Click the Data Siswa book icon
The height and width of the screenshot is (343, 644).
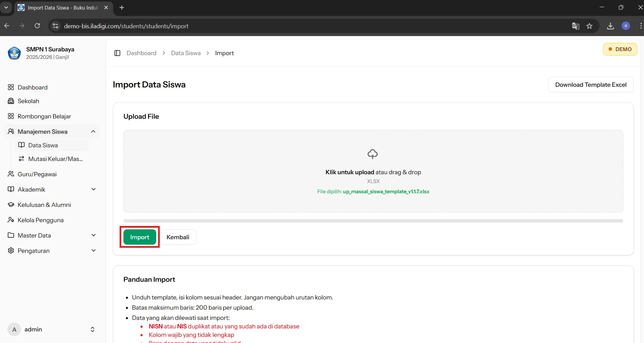(x=21, y=145)
